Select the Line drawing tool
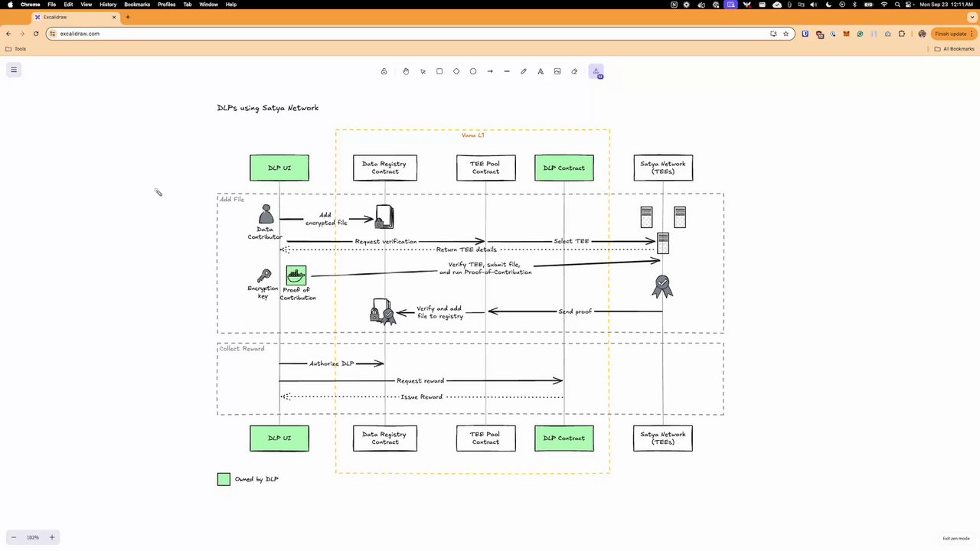Viewport: 980px width, 551px height. pos(507,71)
